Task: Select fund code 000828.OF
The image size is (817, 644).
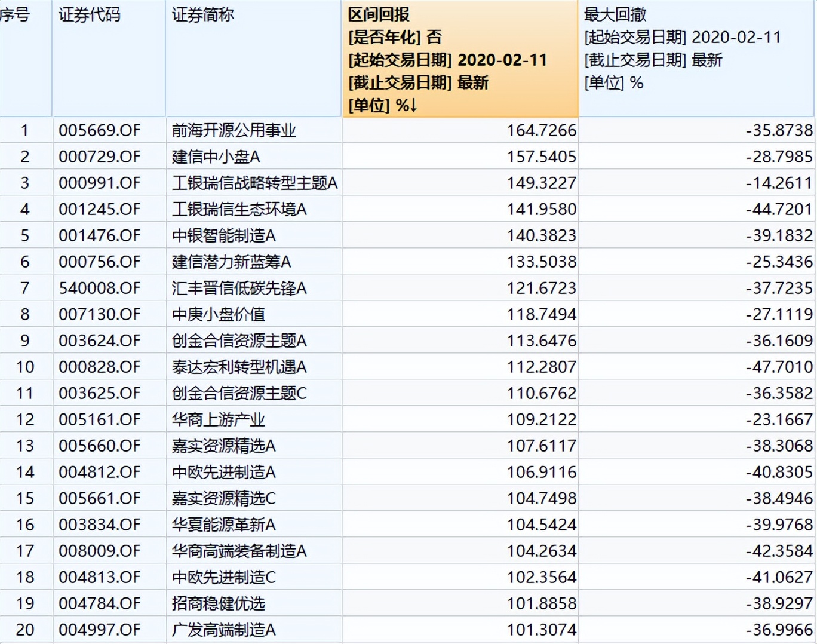Action: pyautogui.click(x=99, y=367)
